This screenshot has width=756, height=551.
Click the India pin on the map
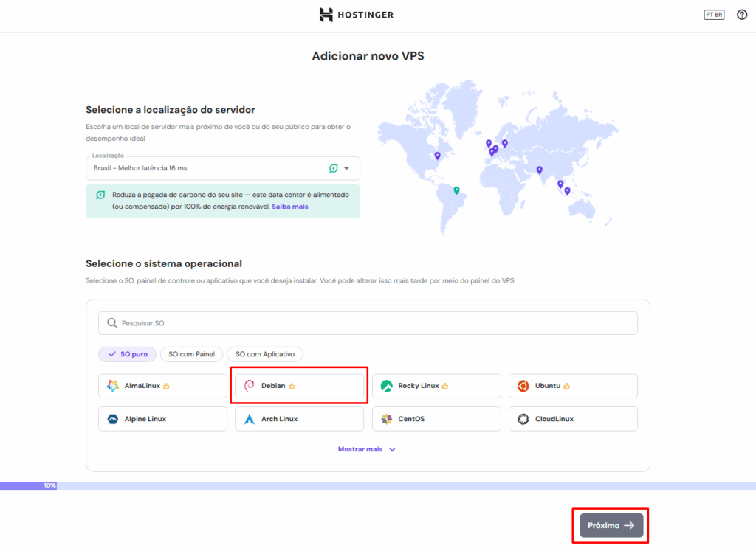540,170
